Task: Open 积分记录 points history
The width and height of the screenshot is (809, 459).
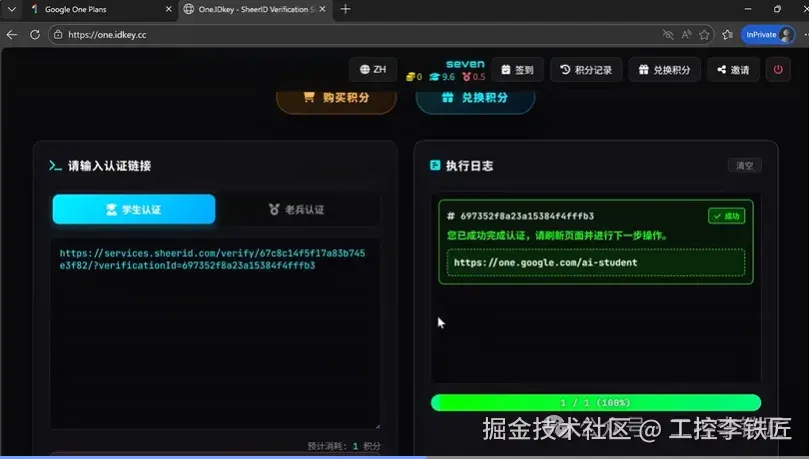Action: coord(586,70)
